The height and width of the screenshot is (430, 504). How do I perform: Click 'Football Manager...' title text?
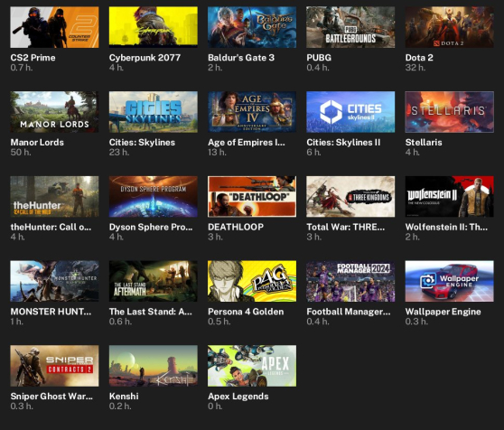click(x=349, y=312)
